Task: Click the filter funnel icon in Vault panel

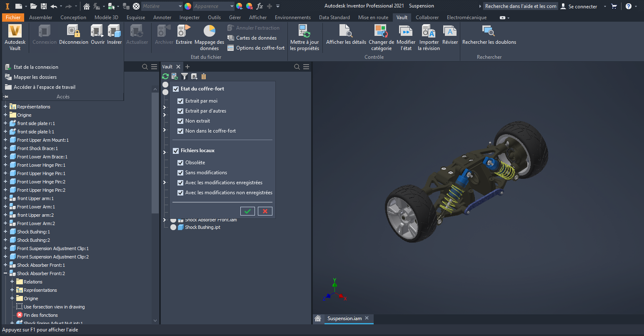Action: pyautogui.click(x=185, y=76)
